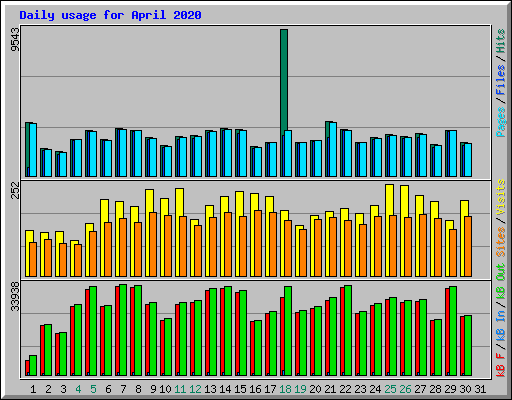Click the 'Sites' legend label
Viewport: 512px width, 400px height.
[x=501, y=242]
